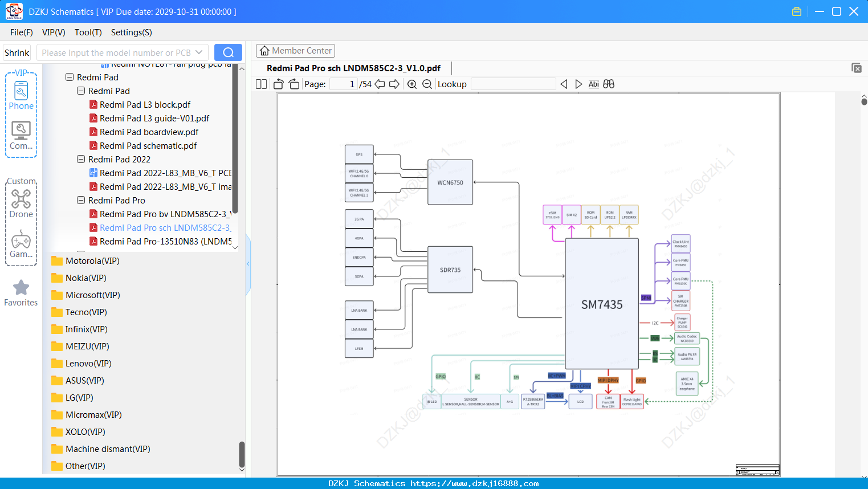The height and width of the screenshot is (489, 868).
Task: Collapse the top-level Redmi Pad node
Action: click(x=70, y=77)
